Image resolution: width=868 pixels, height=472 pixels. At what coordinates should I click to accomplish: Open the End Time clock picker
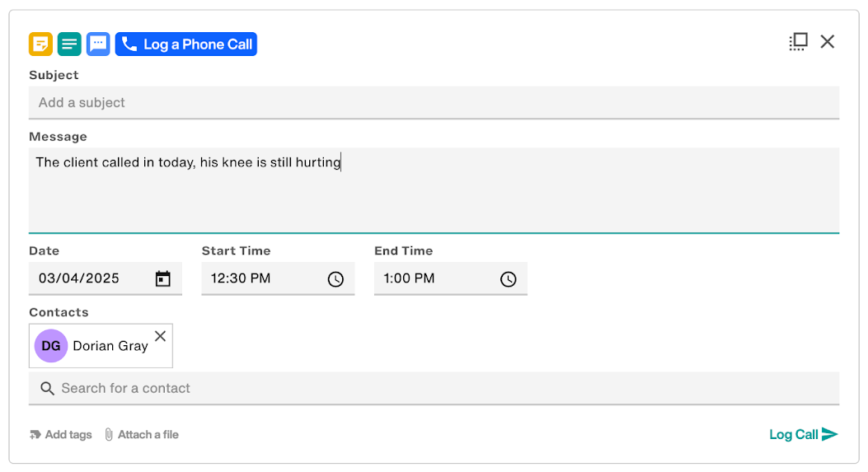click(x=508, y=279)
